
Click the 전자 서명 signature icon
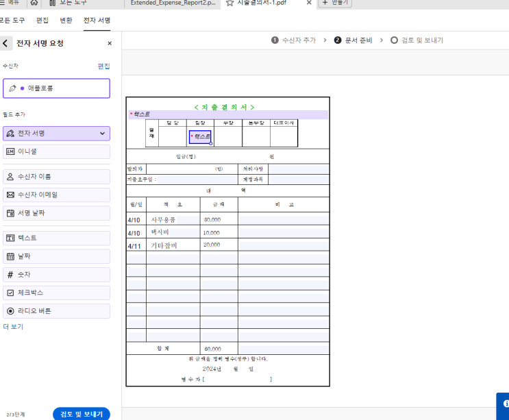click(x=10, y=134)
